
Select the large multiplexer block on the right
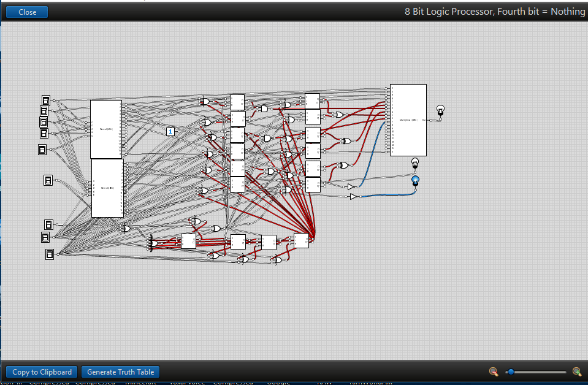click(x=408, y=120)
